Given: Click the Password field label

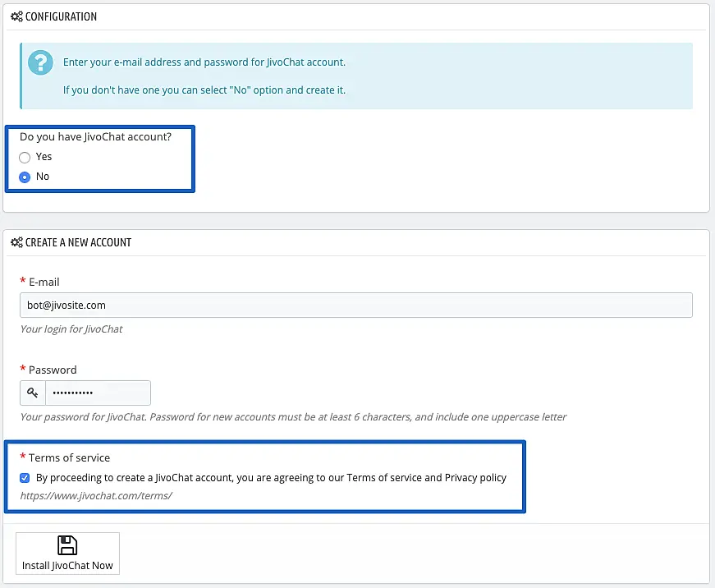Looking at the screenshot, I should (x=53, y=370).
